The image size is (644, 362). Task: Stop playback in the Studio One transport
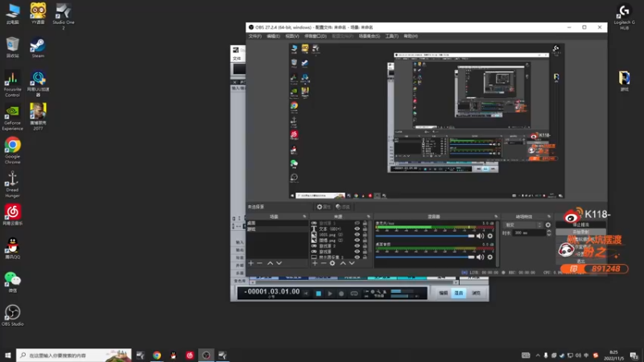tap(318, 294)
